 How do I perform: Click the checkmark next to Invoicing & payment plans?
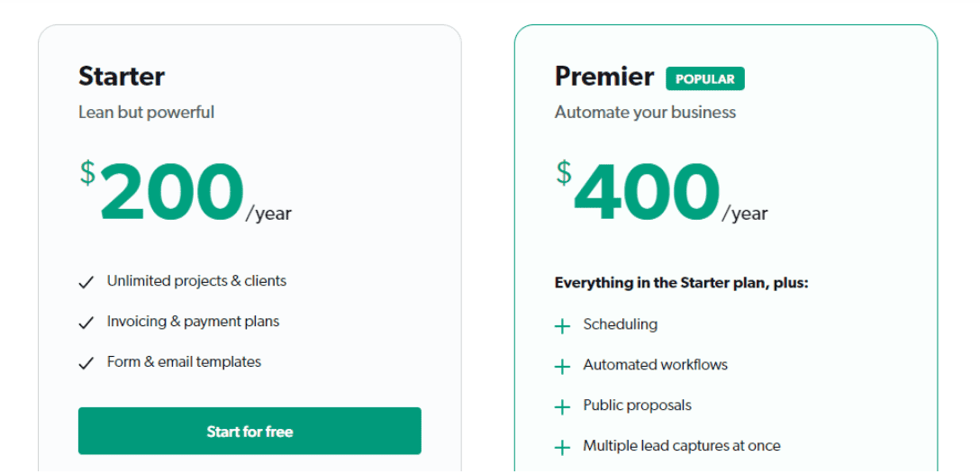[86, 324]
